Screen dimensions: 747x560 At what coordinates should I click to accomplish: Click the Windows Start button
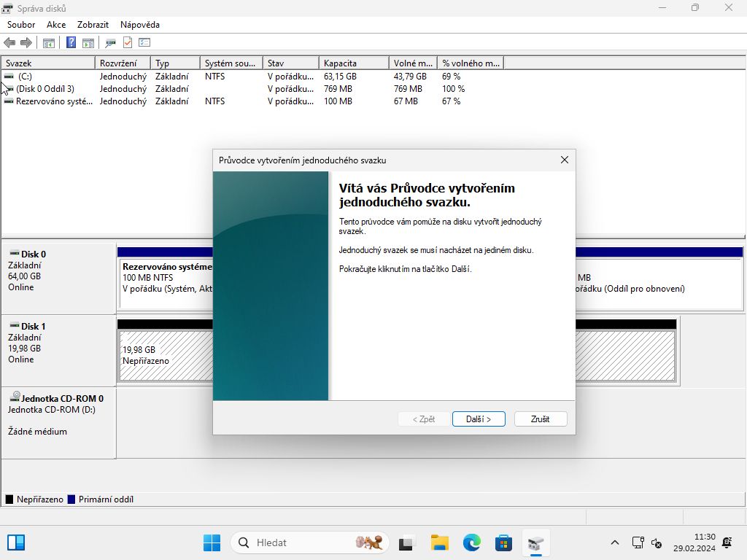(x=212, y=542)
